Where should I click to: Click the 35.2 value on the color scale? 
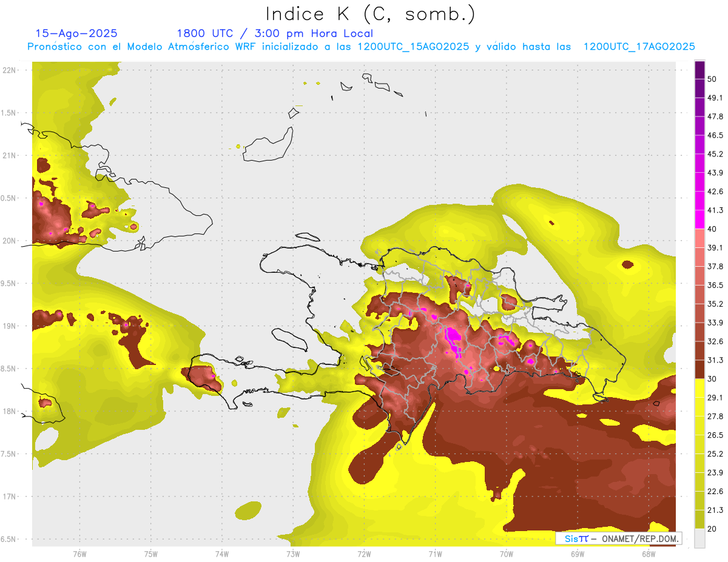click(715, 304)
